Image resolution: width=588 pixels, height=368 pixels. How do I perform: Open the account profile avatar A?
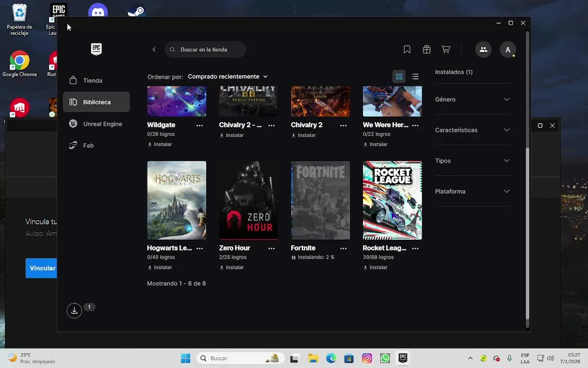508,50
